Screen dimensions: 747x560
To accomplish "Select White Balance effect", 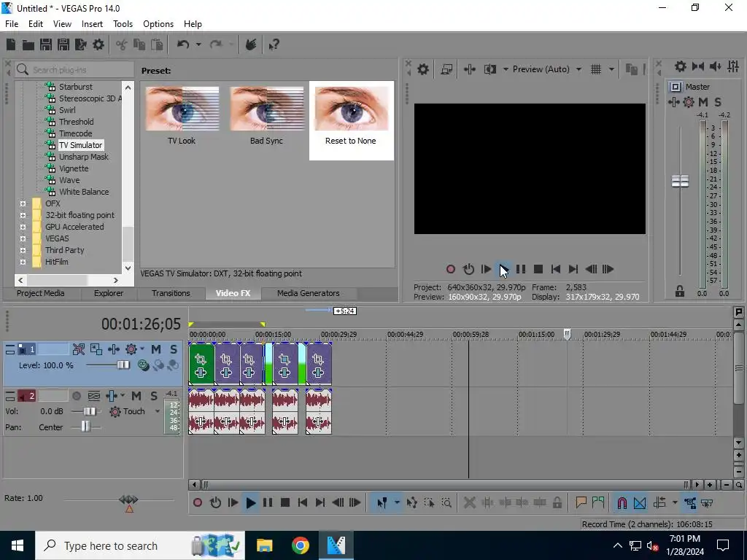I will pyautogui.click(x=84, y=192).
